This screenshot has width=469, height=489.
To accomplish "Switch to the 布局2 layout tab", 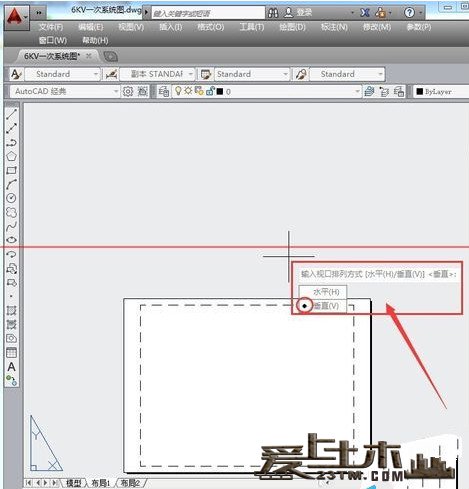I will (130, 483).
